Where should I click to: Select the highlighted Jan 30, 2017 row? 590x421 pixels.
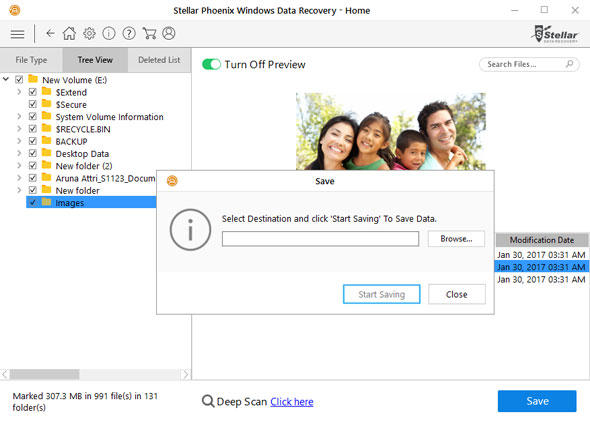click(542, 267)
